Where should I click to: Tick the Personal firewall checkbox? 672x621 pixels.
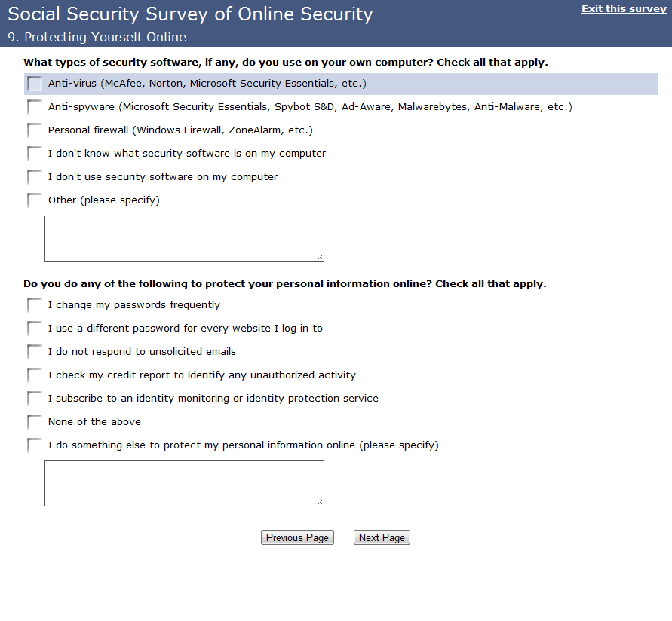35,130
